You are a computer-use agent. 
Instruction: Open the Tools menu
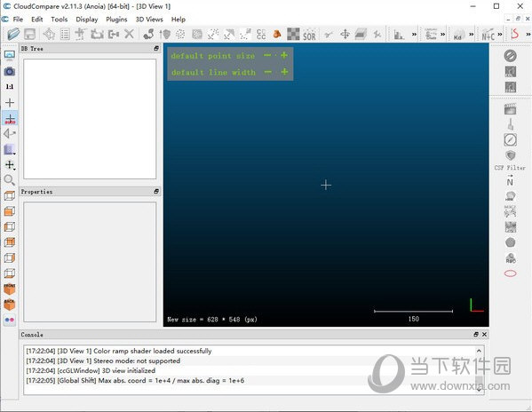pyautogui.click(x=60, y=20)
